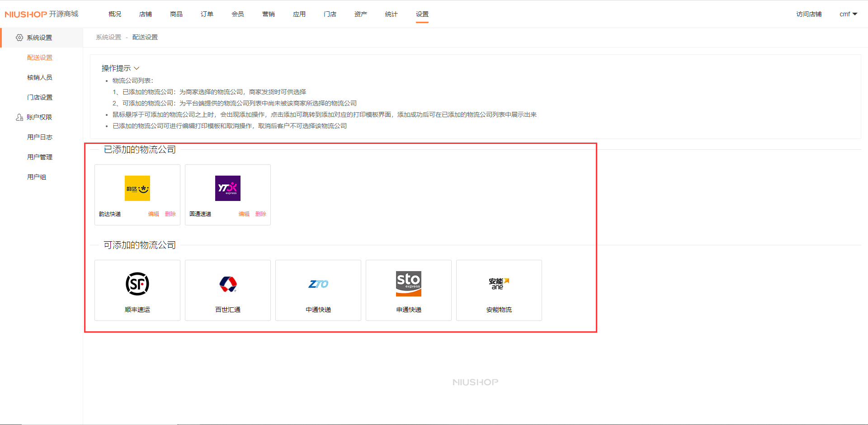
Task: Click the 安能物流 label
Action: tap(499, 310)
